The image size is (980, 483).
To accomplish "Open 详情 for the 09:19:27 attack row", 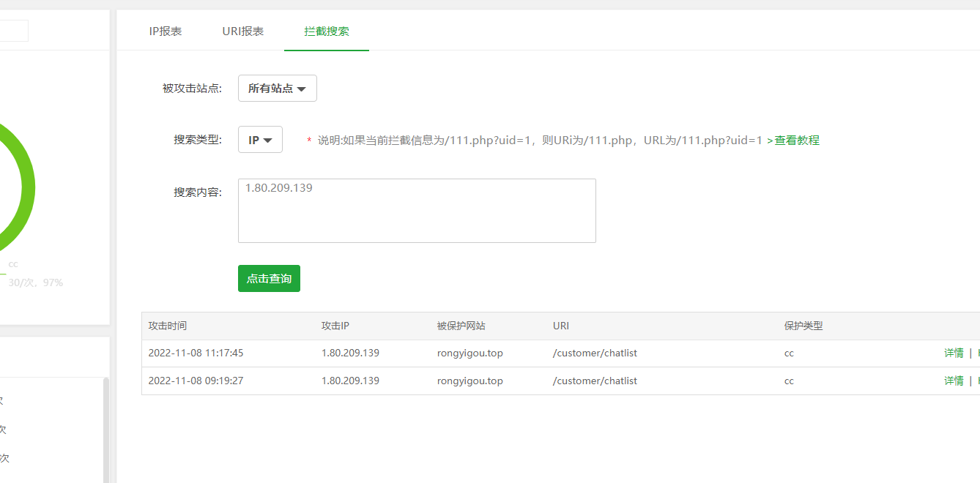I will (954, 381).
